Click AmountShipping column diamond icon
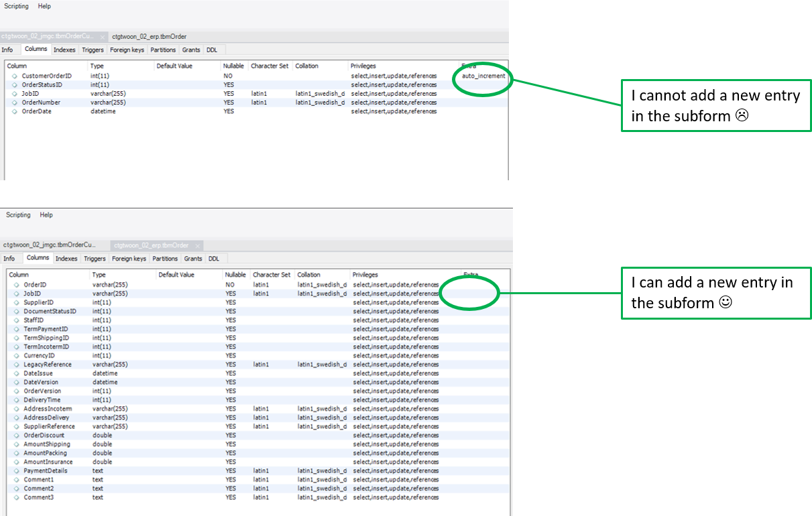 pos(17,444)
